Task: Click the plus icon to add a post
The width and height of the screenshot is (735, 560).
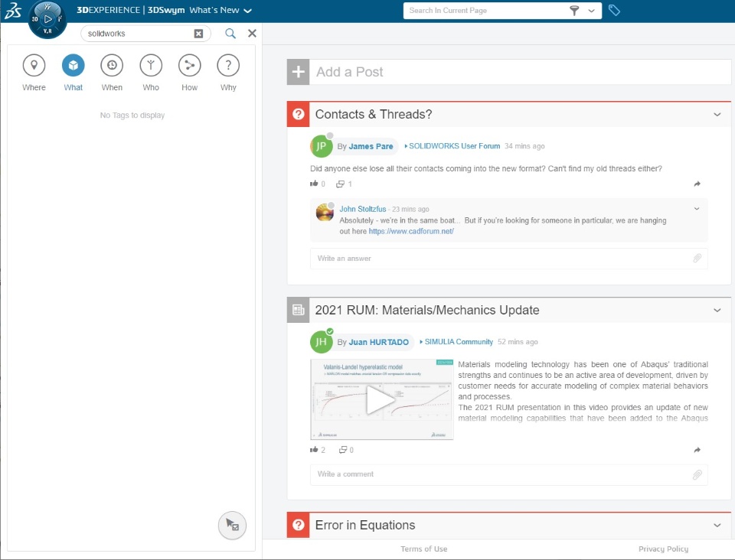Action: [298, 72]
